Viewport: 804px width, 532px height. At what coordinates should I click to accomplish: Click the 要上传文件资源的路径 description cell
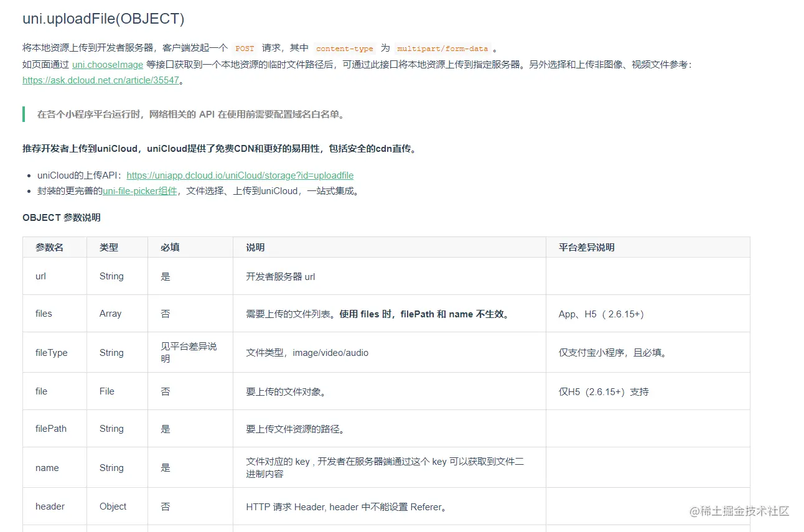pyautogui.click(x=390, y=429)
